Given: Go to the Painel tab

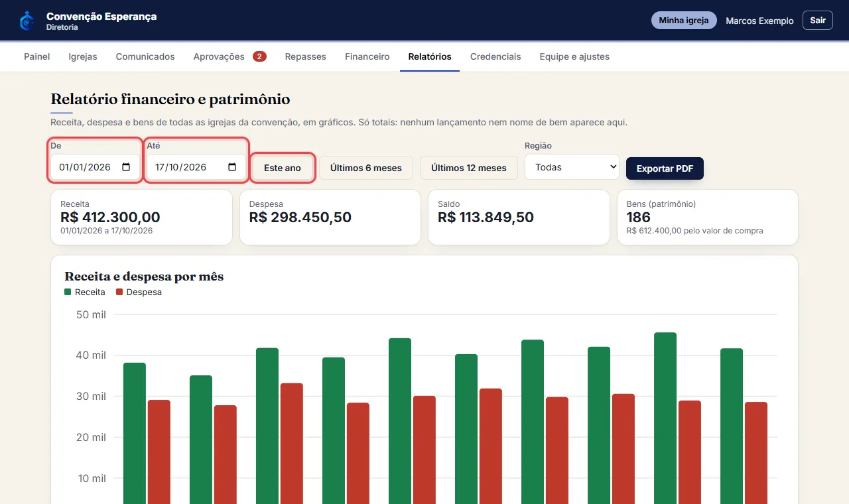Looking at the screenshot, I should click(37, 56).
